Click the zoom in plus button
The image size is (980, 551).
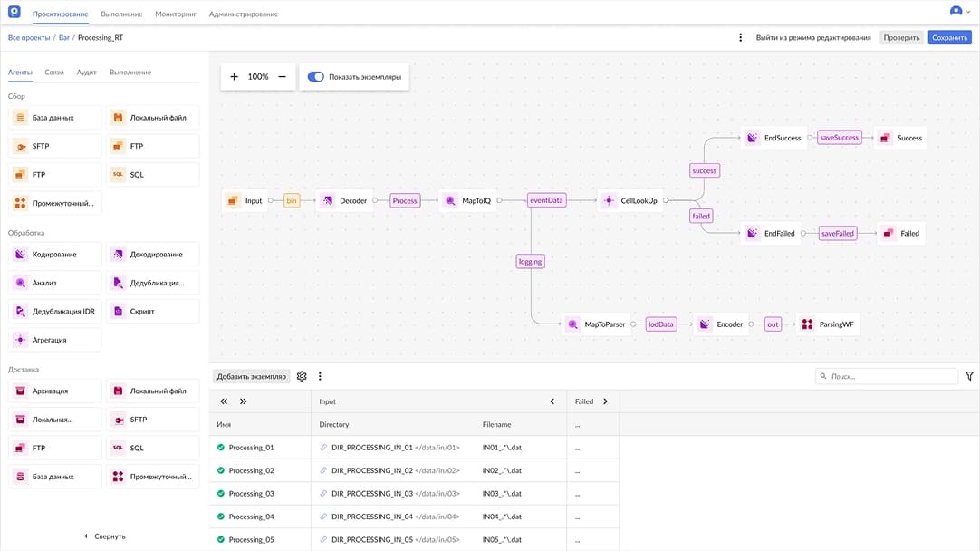[234, 77]
